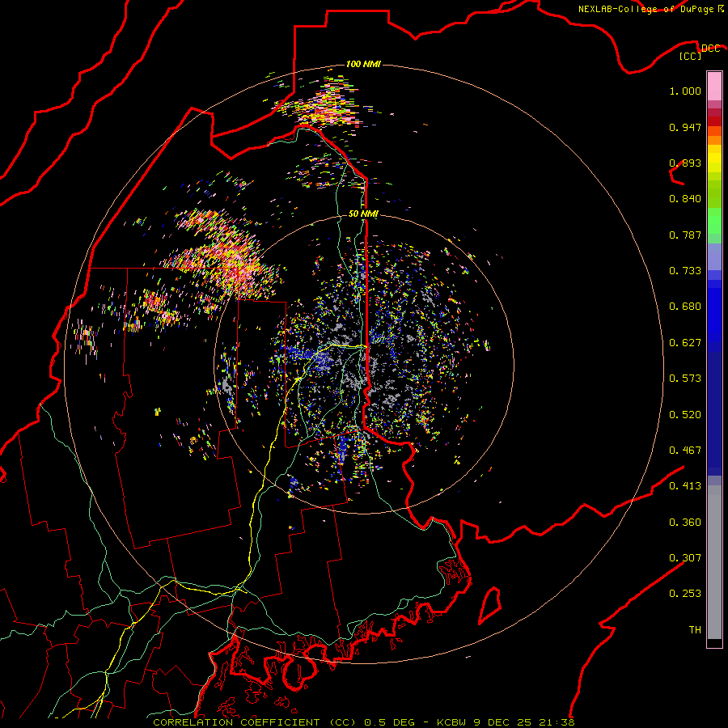Viewport: 728px width, 728px height.
Task: Click the 0.947 legend value
Action: tap(685, 127)
